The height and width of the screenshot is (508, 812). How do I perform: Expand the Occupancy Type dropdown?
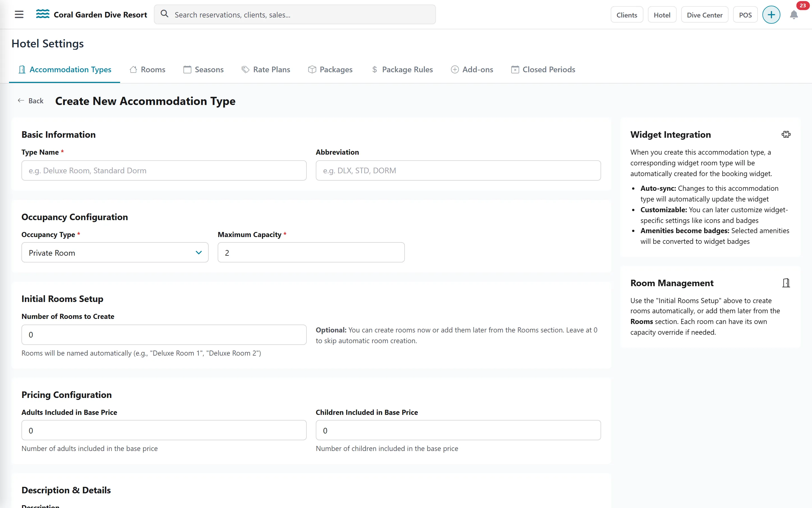pyautogui.click(x=115, y=253)
